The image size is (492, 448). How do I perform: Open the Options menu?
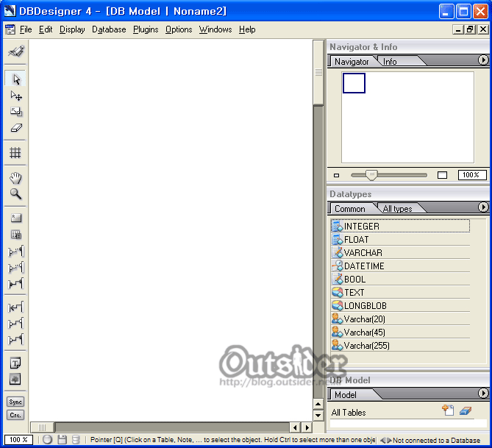tap(179, 29)
